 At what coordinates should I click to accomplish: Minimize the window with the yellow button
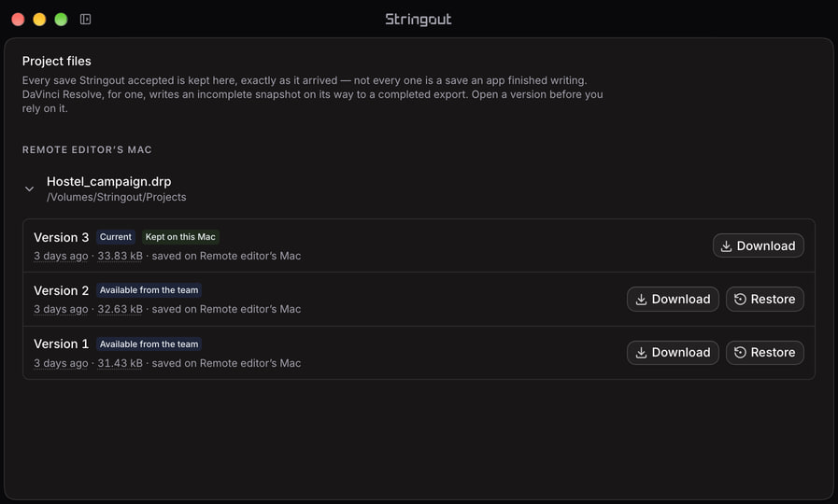point(39,20)
